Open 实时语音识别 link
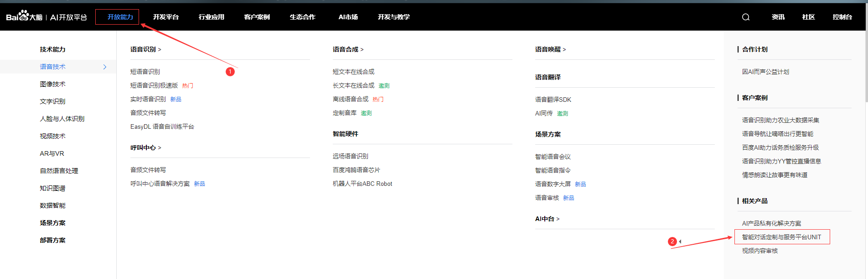Viewport: 868px width, 279px height. click(x=148, y=99)
